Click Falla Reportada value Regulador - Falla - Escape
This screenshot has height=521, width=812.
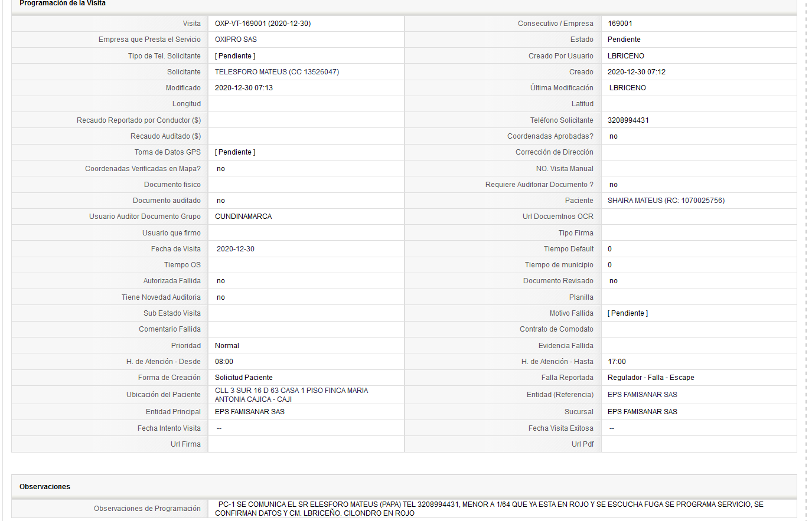click(x=651, y=378)
